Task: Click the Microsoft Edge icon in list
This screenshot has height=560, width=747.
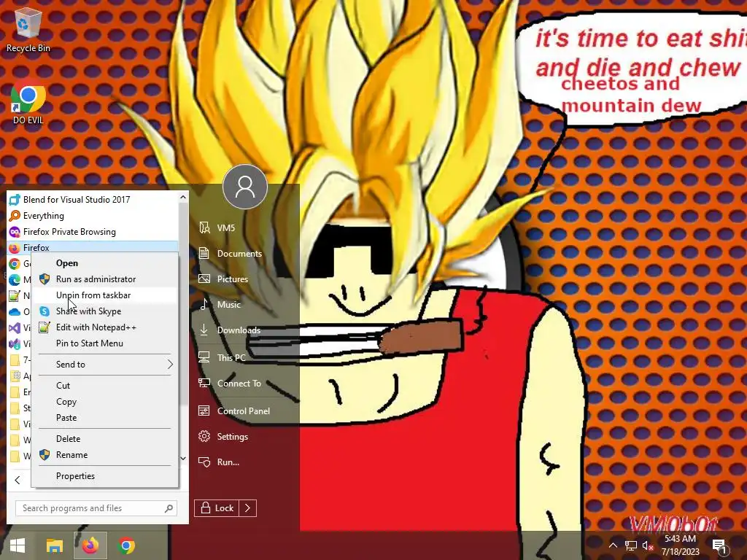Action: pyautogui.click(x=15, y=279)
